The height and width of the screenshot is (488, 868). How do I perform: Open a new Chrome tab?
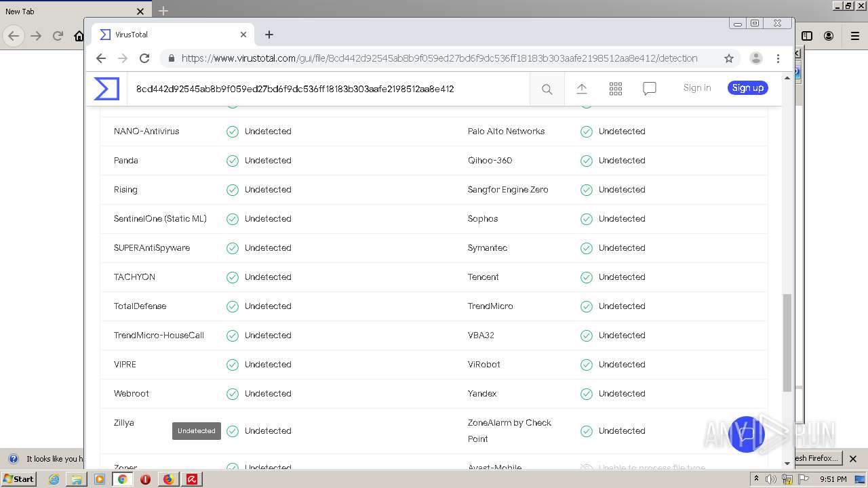269,35
